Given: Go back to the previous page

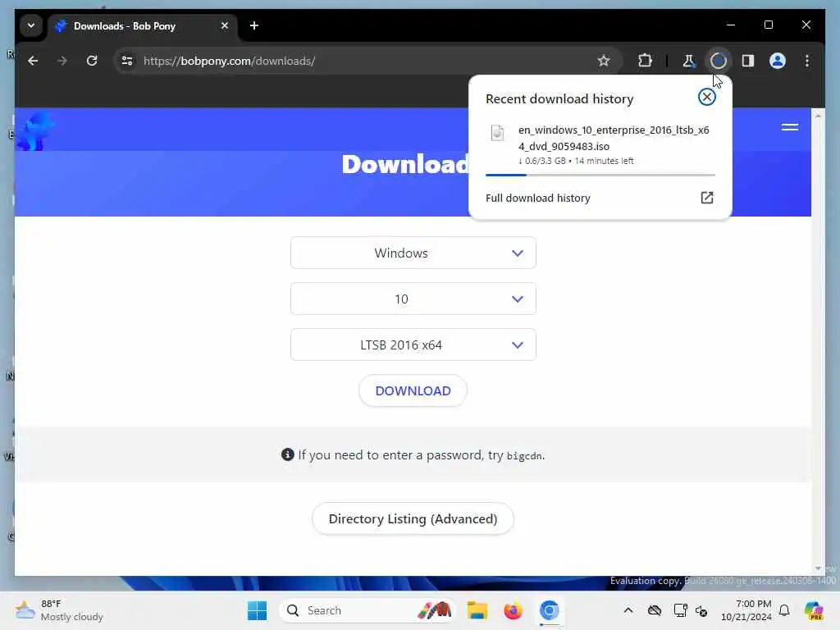Looking at the screenshot, I should (33, 61).
